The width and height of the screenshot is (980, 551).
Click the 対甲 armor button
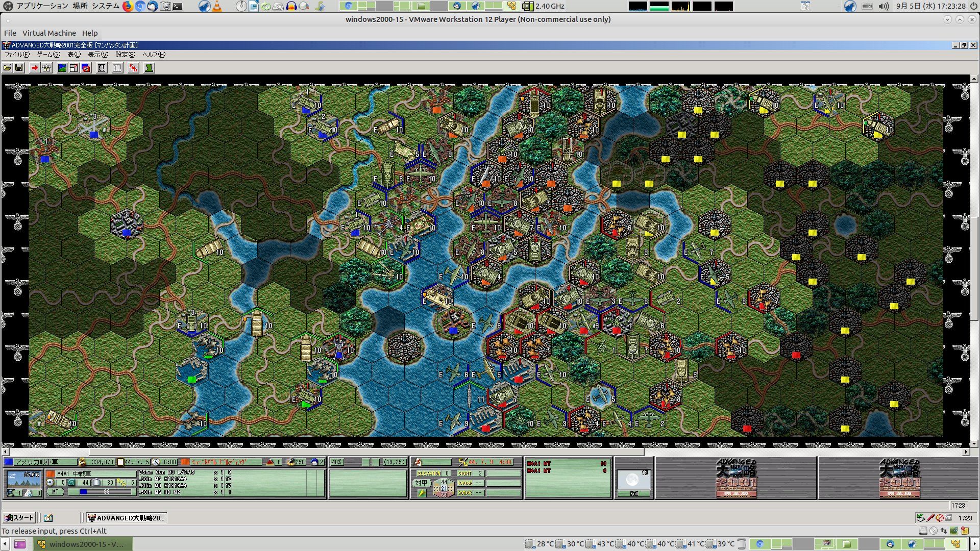pos(421,483)
